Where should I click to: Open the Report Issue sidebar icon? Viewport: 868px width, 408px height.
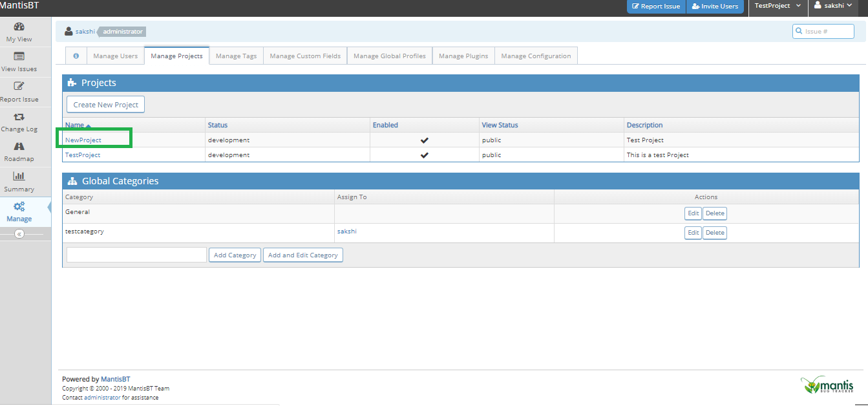(x=19, y=86)
